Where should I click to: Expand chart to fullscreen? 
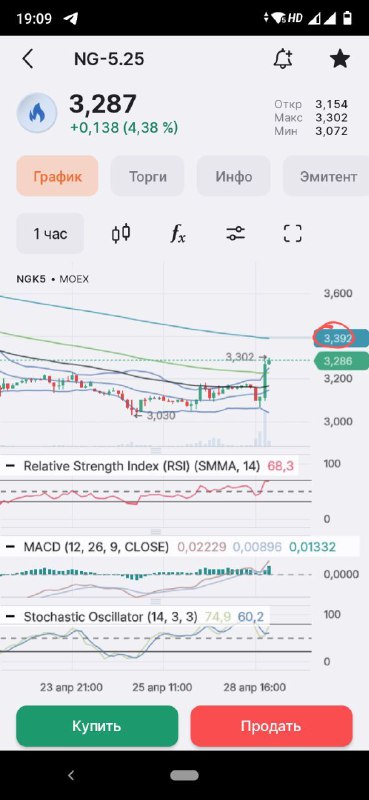tap(292, 234)
